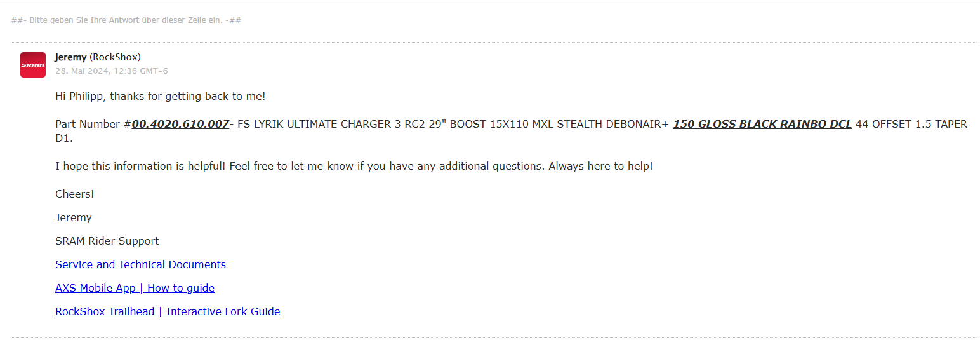Click the 'Bitte geben Sie Ihre Antwort' reply line
This screenshot has height=340, width=980.
point(126,20)
